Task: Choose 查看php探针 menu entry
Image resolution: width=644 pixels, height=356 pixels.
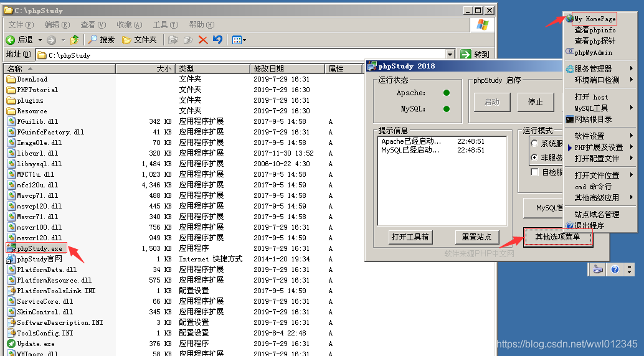Action: pyautogui.click(x=595, y=41)
